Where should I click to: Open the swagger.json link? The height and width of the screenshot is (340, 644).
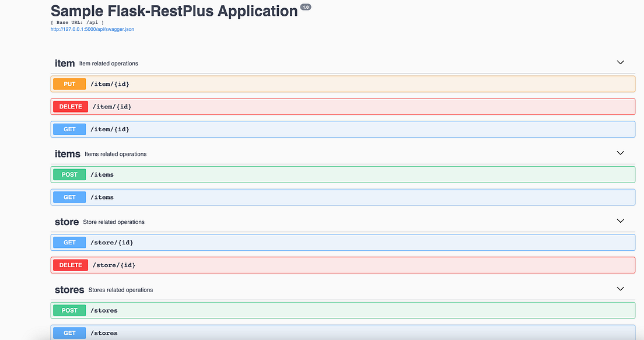92,29
